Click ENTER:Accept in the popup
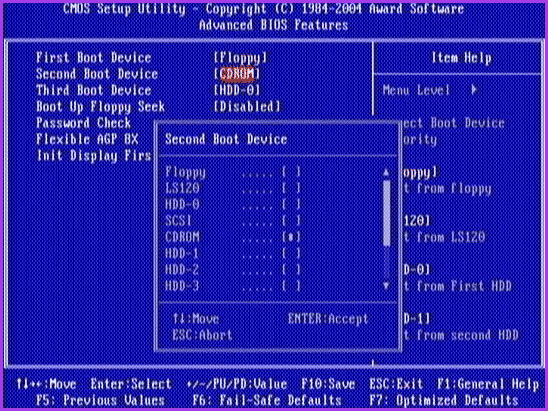The height and width of the screenshot is (411, 548). click(x=328, y=318)
